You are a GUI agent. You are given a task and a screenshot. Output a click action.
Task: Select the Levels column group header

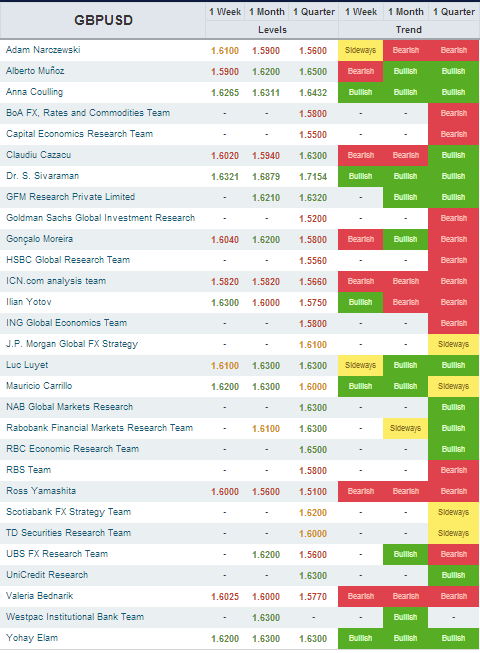272,30
